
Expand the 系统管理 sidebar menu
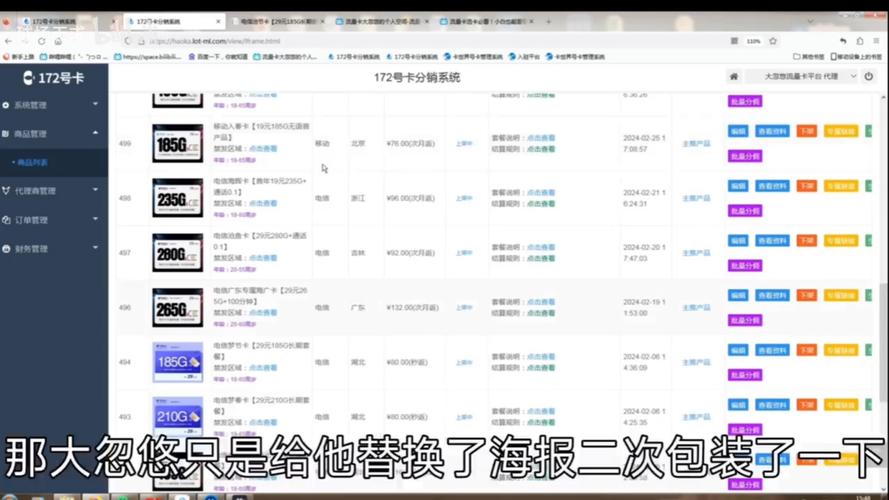point(54,105)
